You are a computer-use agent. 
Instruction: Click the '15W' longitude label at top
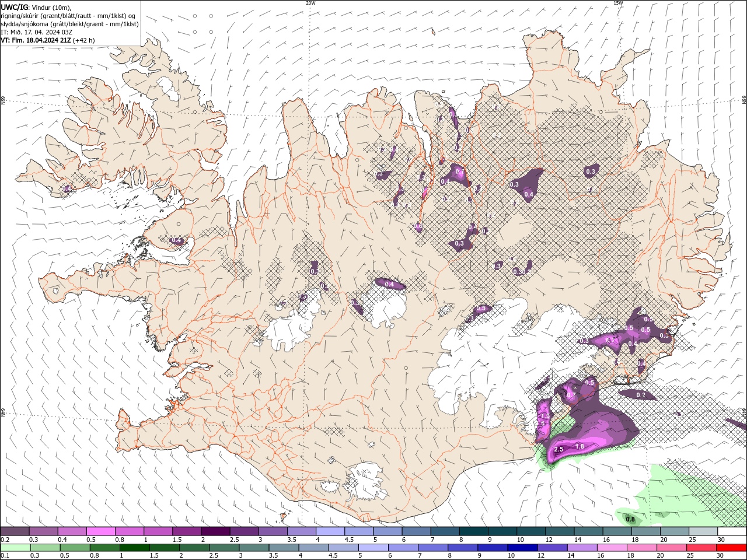pyautogui.click(x=618, y=3)
